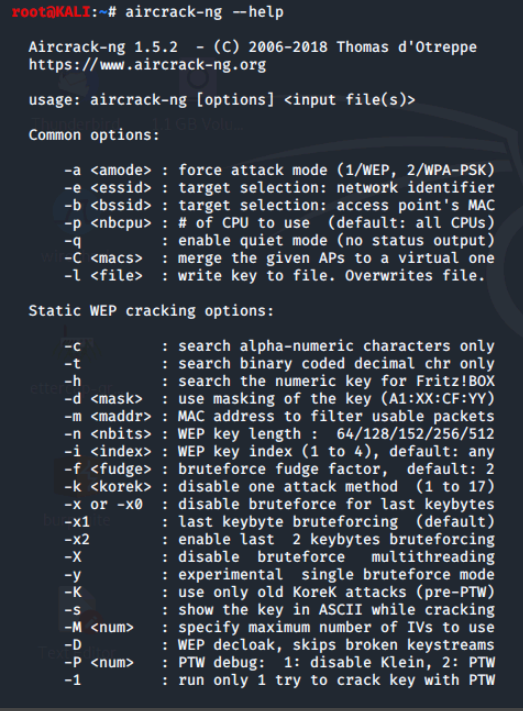Viewport: 523px width, 711px height.
Task: Click the usage: aircrack-ng [options] line
Action: click(222, 100)
